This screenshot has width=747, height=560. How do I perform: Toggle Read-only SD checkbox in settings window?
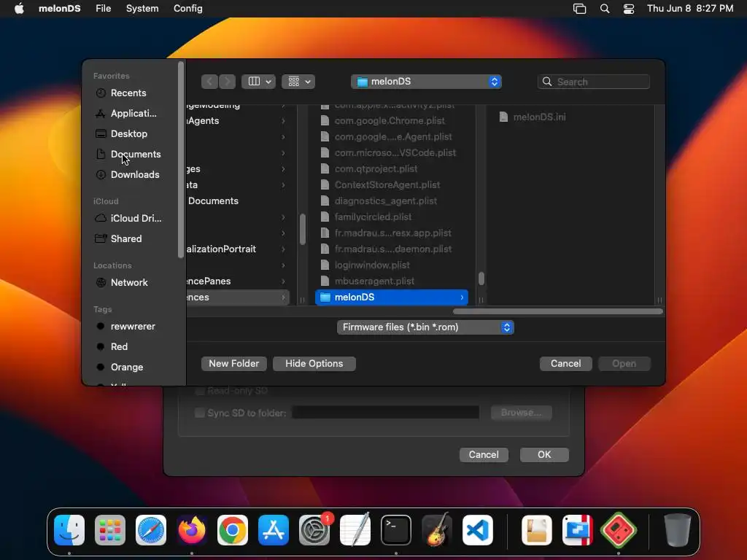tap(200, 391)
